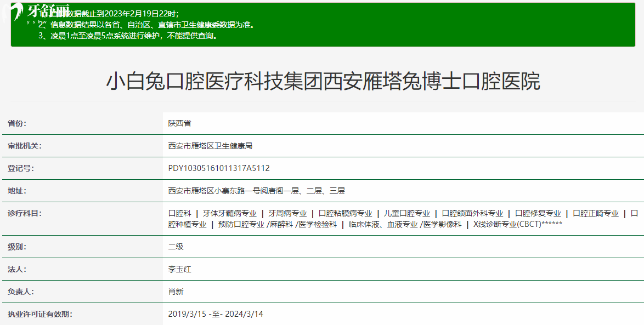
Task: Click '儿童口腔专业' in the department list
Action: [x=406, y=213]
